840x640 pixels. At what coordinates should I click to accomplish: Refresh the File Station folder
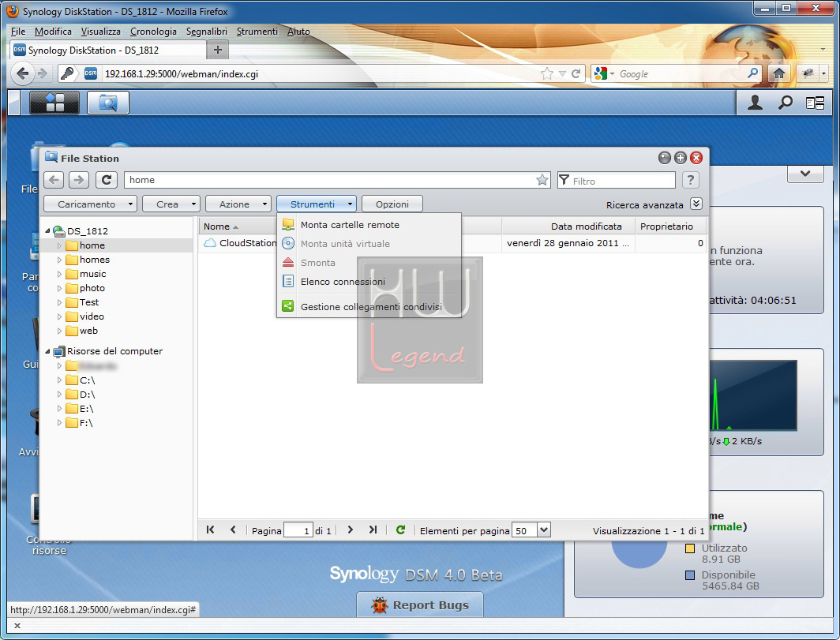pyautogui.click(x=107, y=180)
